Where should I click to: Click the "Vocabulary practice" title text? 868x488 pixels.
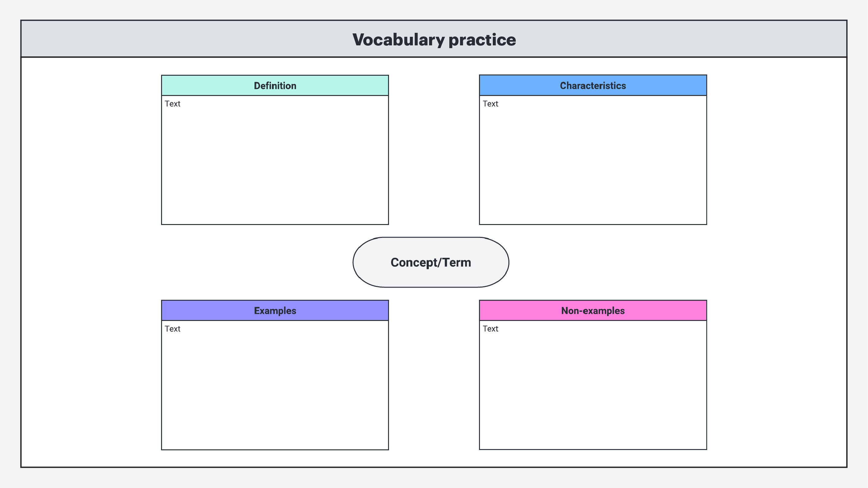[434, 40]
